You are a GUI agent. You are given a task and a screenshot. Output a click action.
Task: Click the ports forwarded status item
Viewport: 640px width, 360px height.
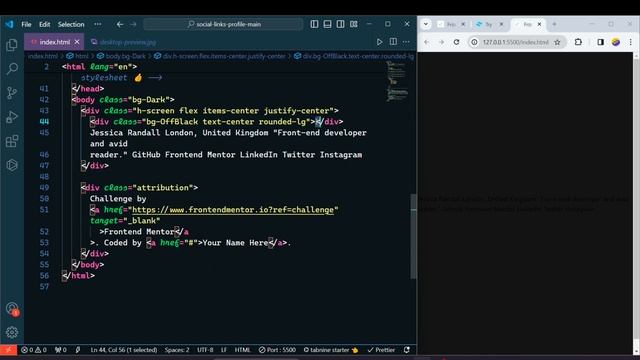[60, 350]
